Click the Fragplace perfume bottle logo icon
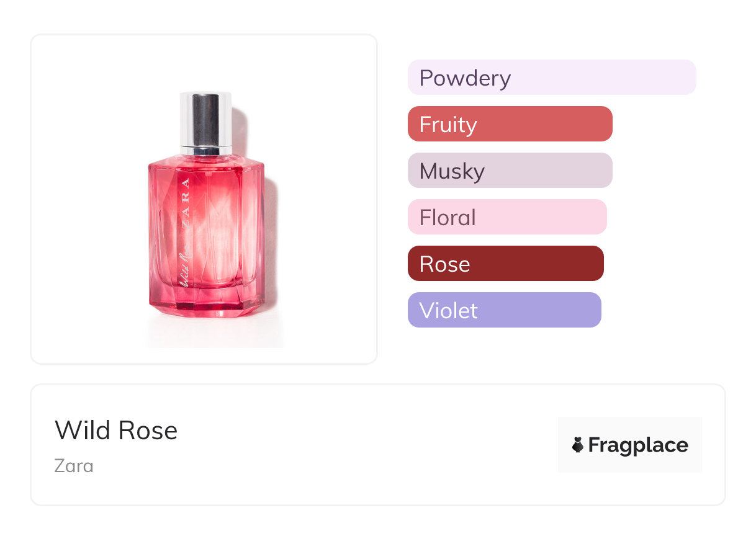 click(578, 445)
